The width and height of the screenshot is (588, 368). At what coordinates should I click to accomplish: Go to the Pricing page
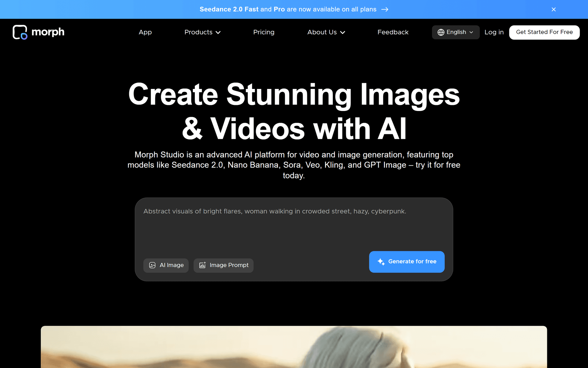264,32
